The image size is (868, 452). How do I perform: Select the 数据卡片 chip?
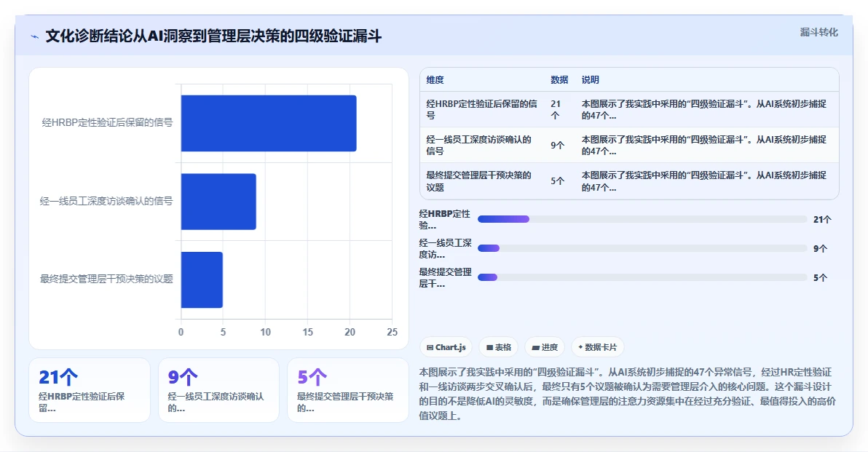[x=597, y=347]
